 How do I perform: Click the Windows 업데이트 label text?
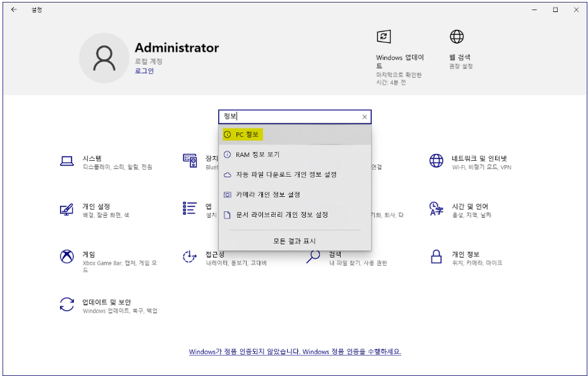400,61
